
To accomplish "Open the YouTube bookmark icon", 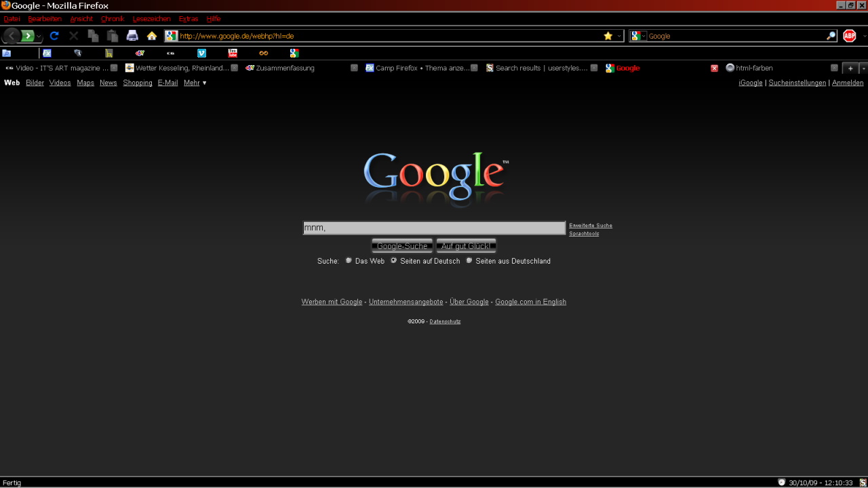I will [233, 53].
